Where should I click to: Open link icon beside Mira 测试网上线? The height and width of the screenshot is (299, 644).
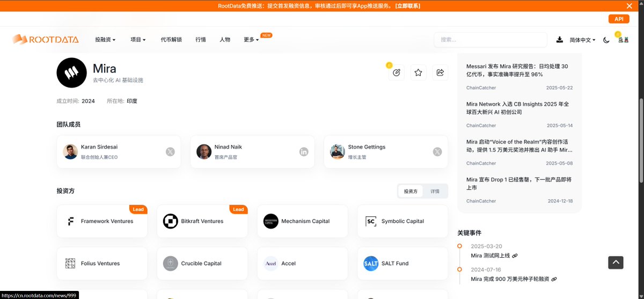515,256
